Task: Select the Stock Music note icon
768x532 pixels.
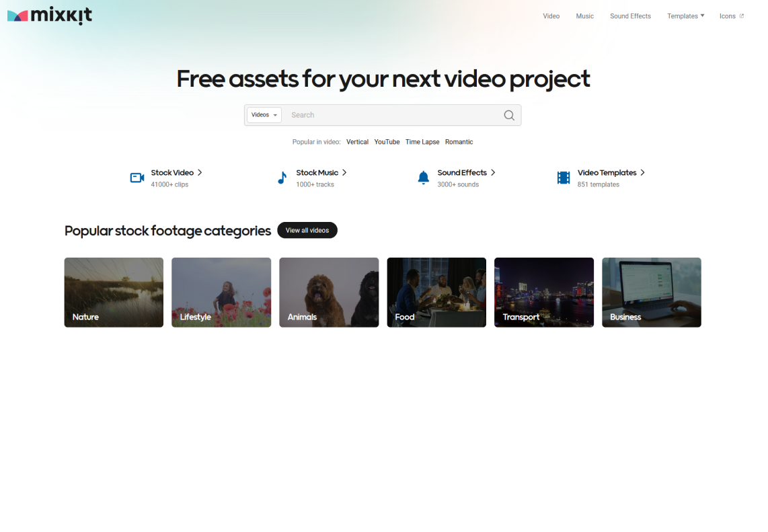Action: pyautogui.click(x=282, y=178)
